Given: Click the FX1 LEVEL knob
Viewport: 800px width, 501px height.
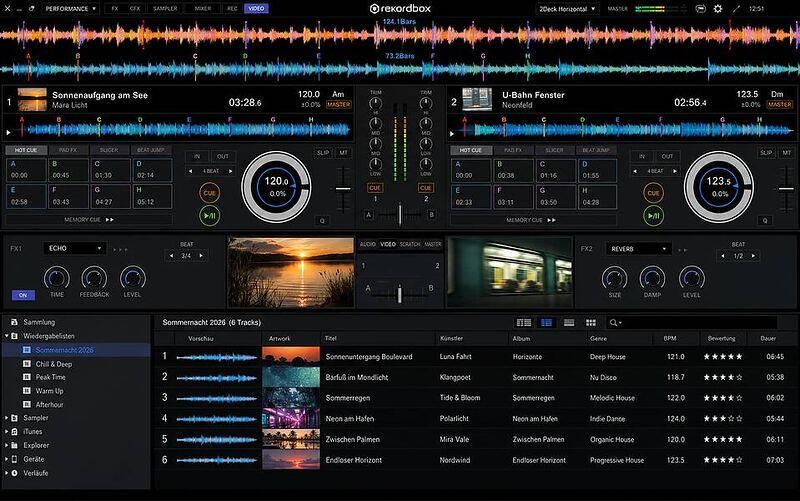Looking at the screenshot, I should click(x=133, y=279).
